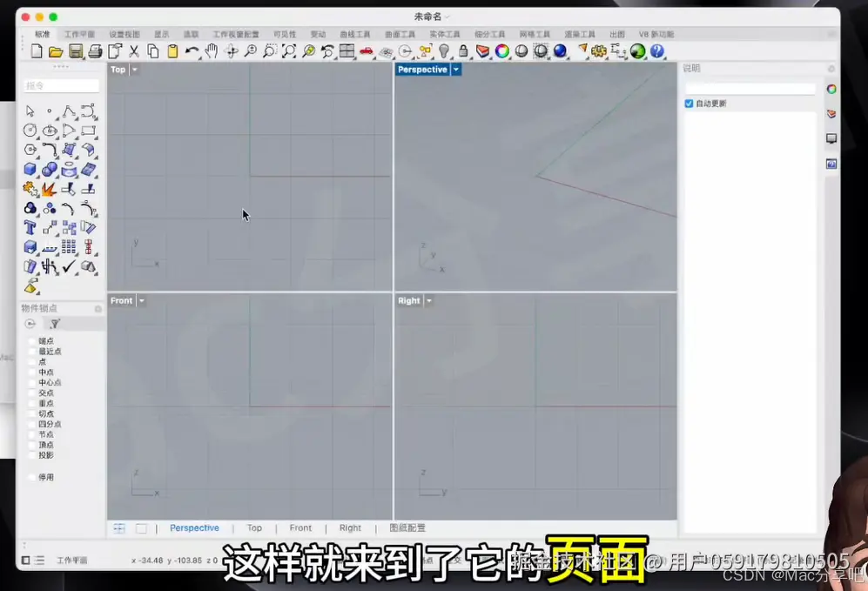The width and height of the screenshot is (868, 591).
Task: Click the pan hand icon in the toolbar
Action: pos(212,52)
